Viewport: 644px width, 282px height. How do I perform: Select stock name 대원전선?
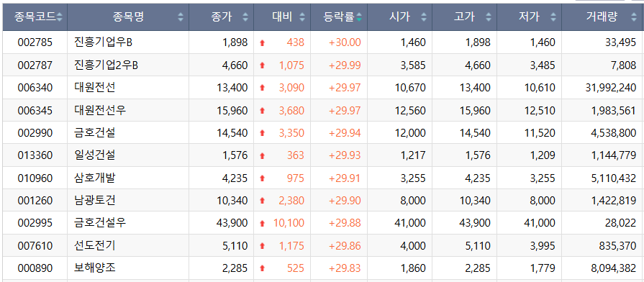click(95, 88)
